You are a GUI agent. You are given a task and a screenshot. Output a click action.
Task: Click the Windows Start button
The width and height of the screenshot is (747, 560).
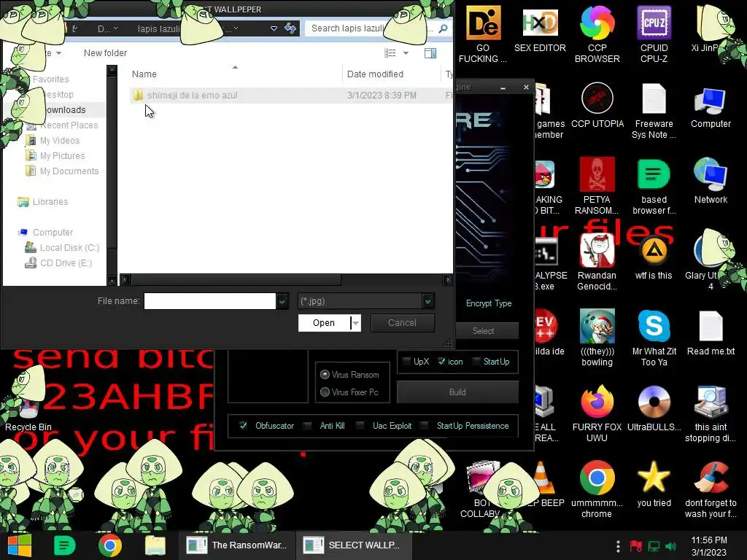19,545
